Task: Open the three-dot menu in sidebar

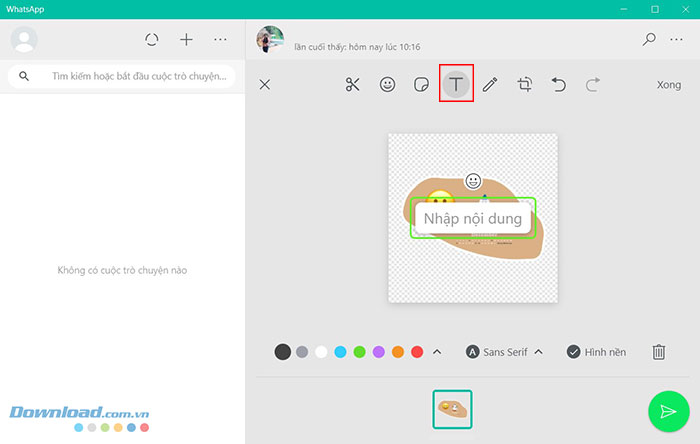Action: [221, 39]
